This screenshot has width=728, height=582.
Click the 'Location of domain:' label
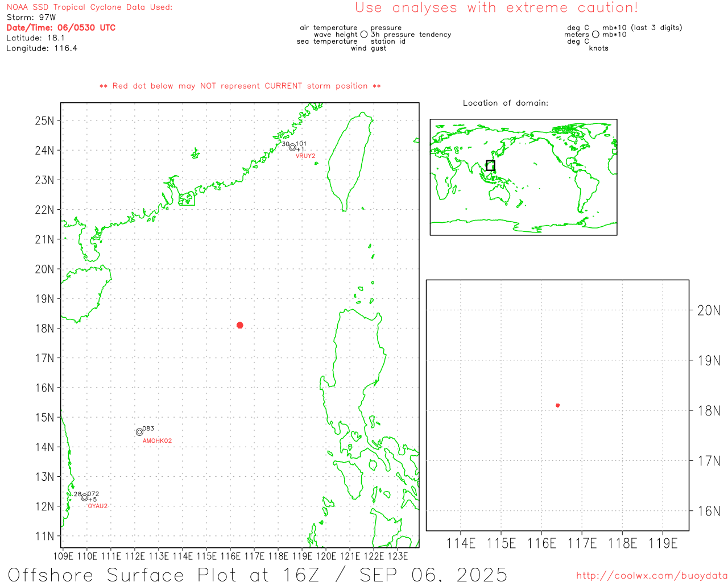pos(506,103)
